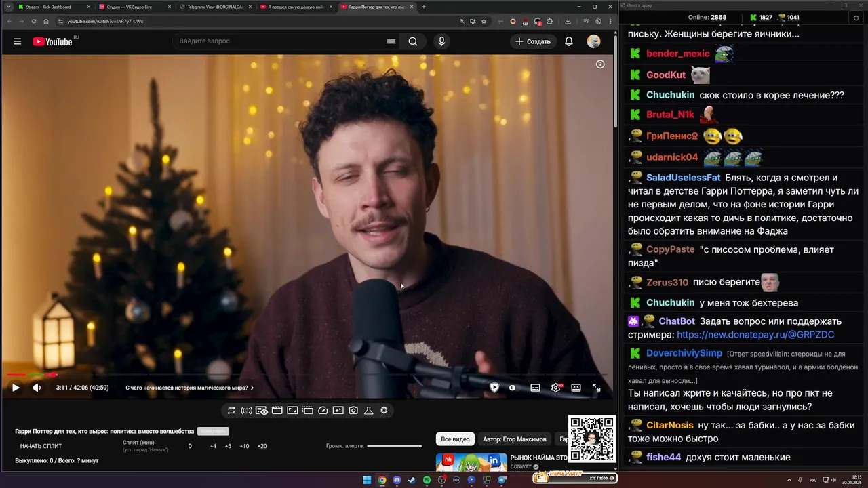Play the video
Screen dimensions: 868x488
tap(16, 388)
